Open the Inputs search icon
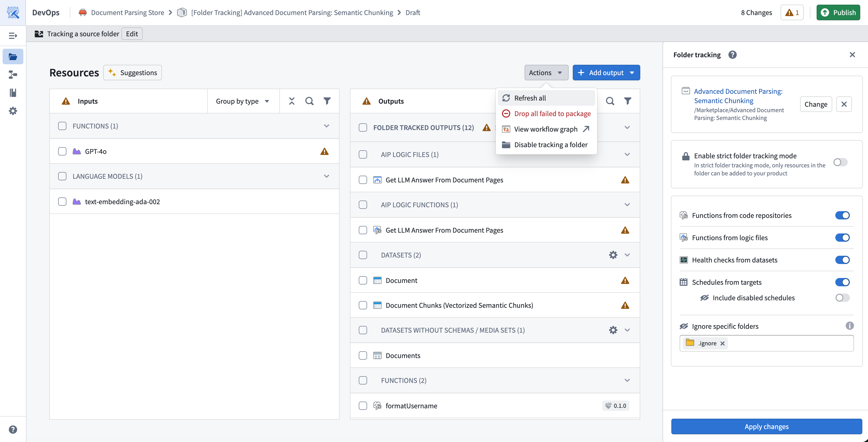The height and width of the screenshot is (442, 868). [309, 101]
